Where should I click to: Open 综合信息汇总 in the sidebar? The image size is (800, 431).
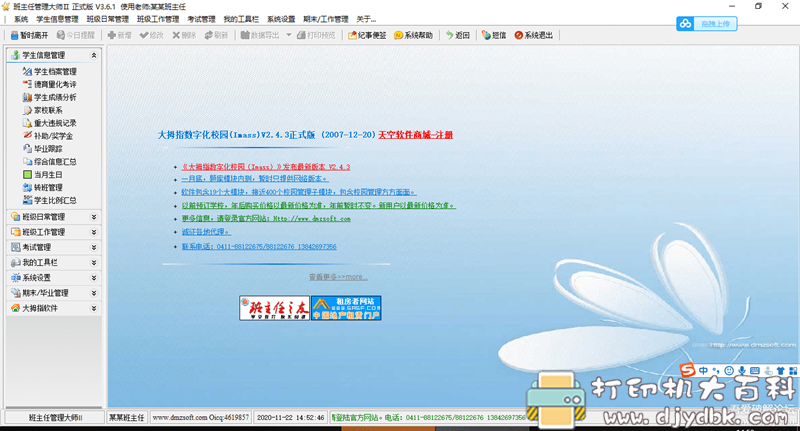point(49,162)
